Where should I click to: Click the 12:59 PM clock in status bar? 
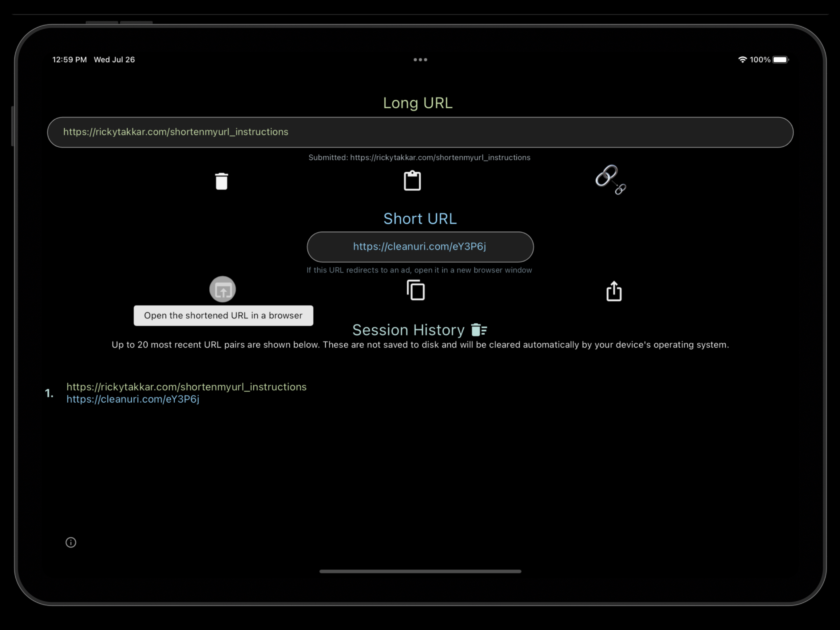[x=69, y=60]
